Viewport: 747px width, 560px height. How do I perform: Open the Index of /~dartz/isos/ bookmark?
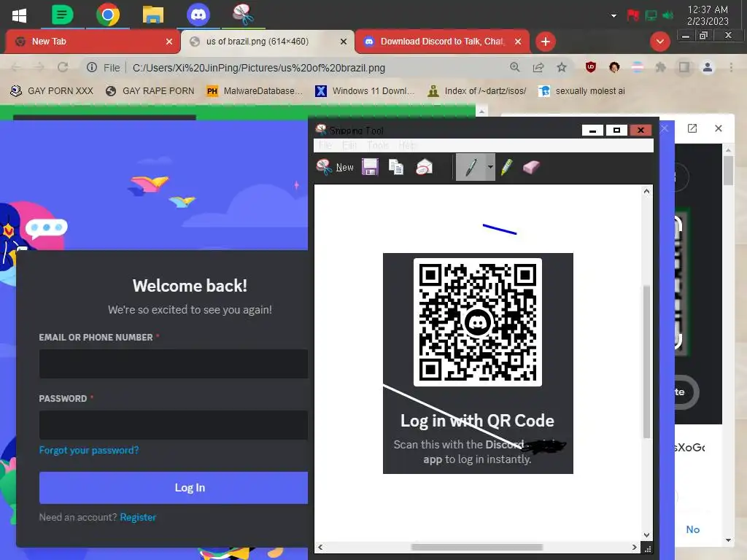coord(477,91)
